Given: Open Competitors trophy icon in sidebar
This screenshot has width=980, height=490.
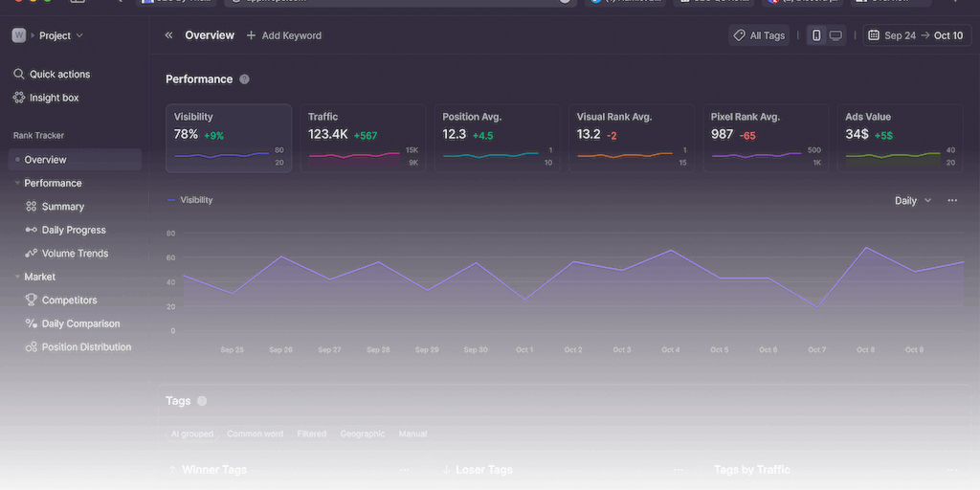Looking at the screenshot, I should (x=32, y=301).
